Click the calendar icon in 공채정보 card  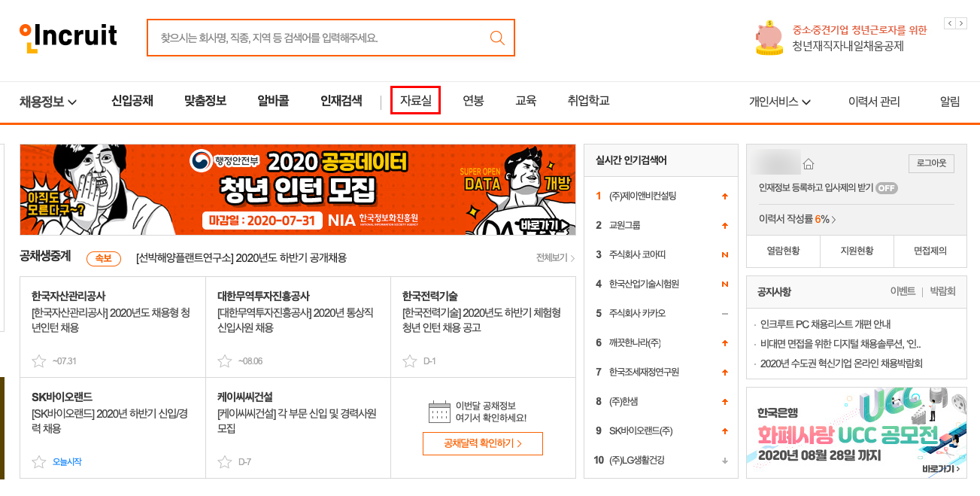click(439, 412)
